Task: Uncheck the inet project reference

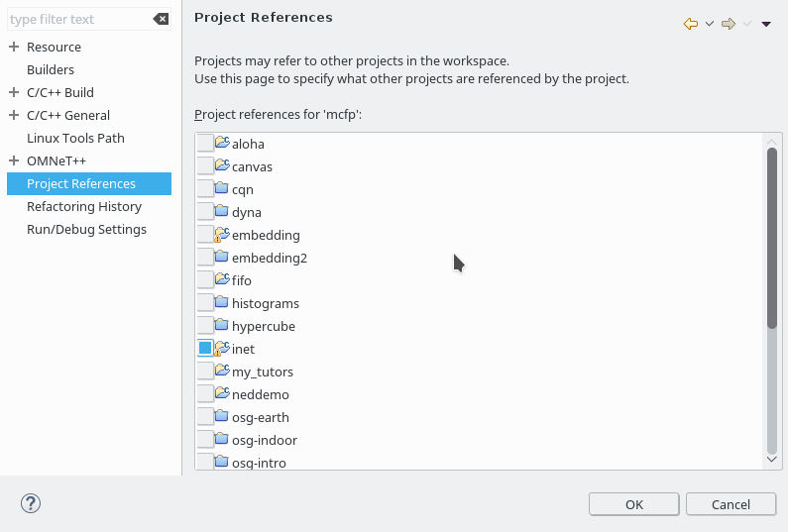Action: 205,349
